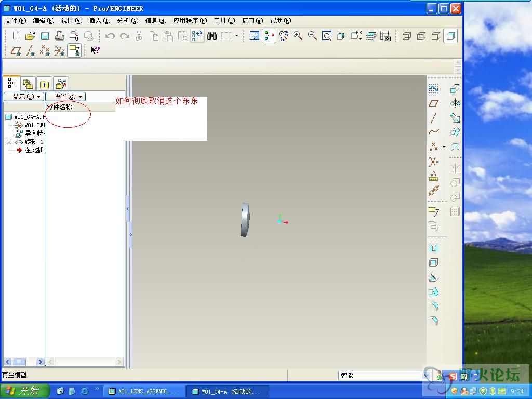Select the Datum Axis tool on right toolbar
Screen dimensions: 532x399
click(x=434, y=118)
